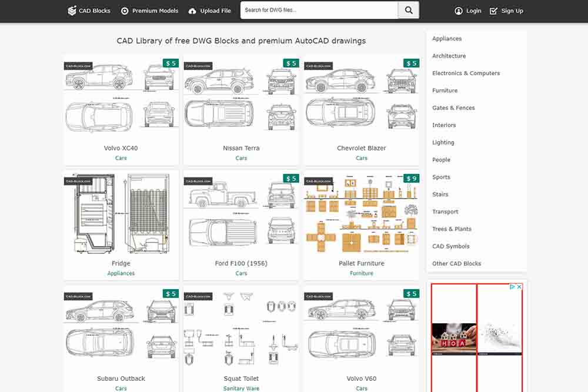Open the Furniture category in the sidebar
This screenshot has height=392, width=588.
(445, 91)
